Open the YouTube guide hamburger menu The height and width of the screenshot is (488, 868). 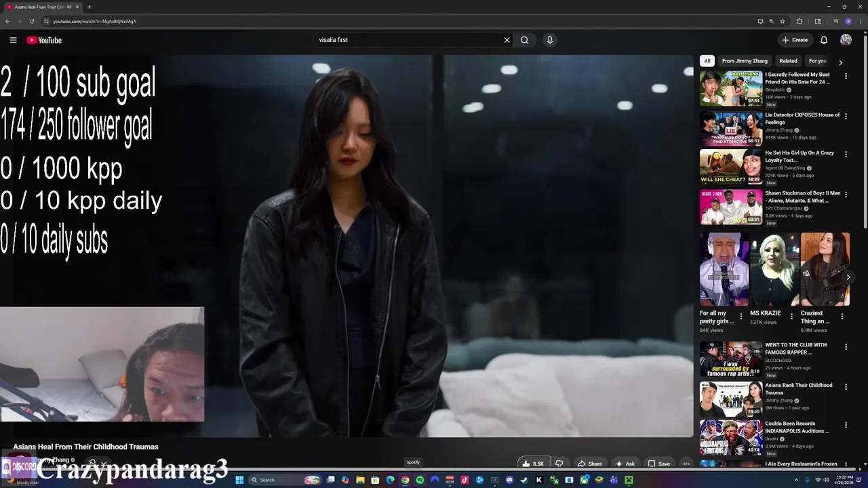coord(13,40)
